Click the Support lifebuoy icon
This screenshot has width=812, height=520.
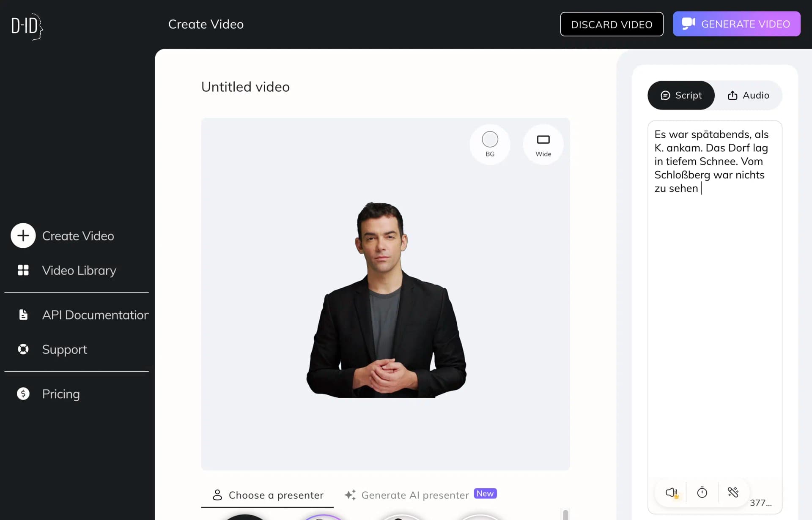coord(23,349)
